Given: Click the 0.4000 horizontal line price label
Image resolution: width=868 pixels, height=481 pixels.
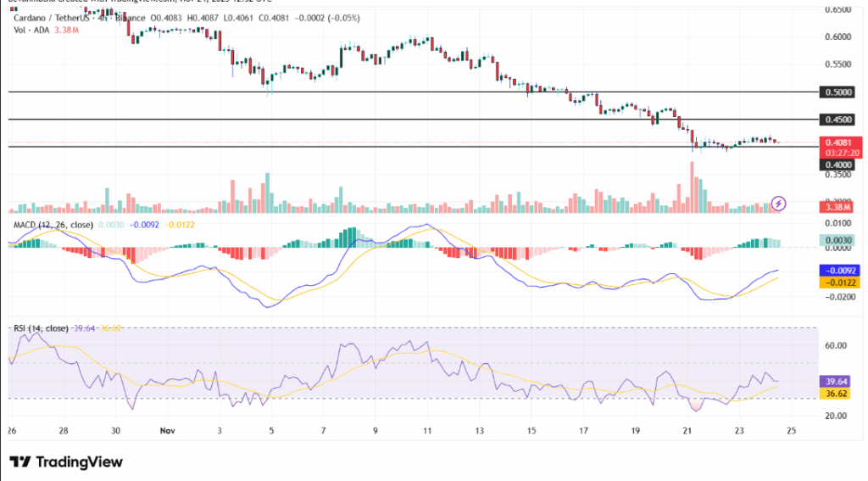Looking at the screenshot, I should (838, 165).
